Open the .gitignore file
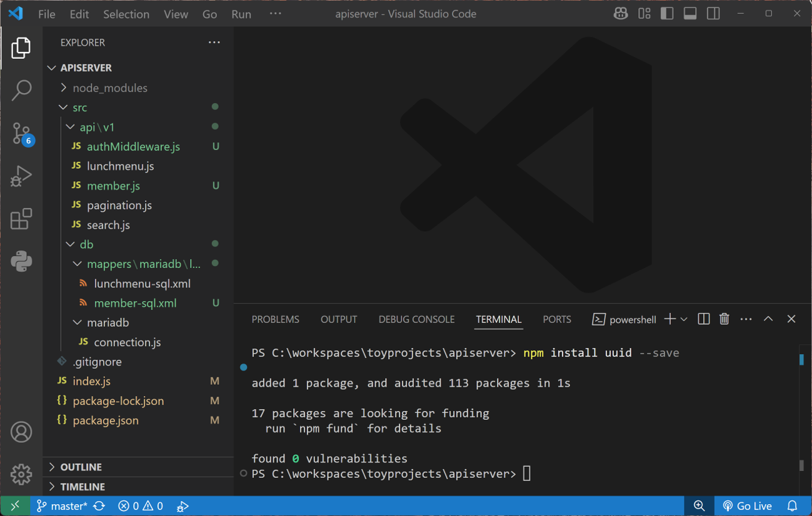 tap(138, 362)
